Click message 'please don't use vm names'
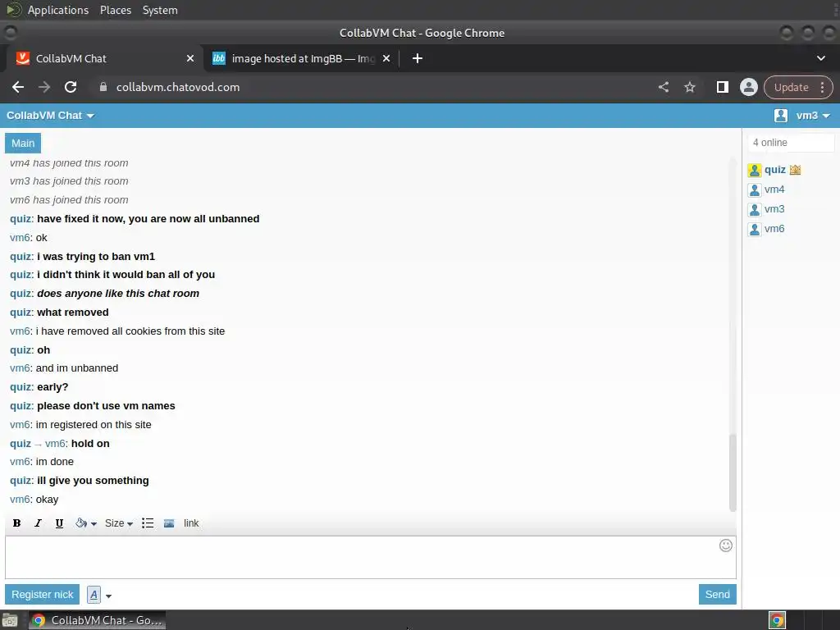840x630 pixels. pos(106,406)
